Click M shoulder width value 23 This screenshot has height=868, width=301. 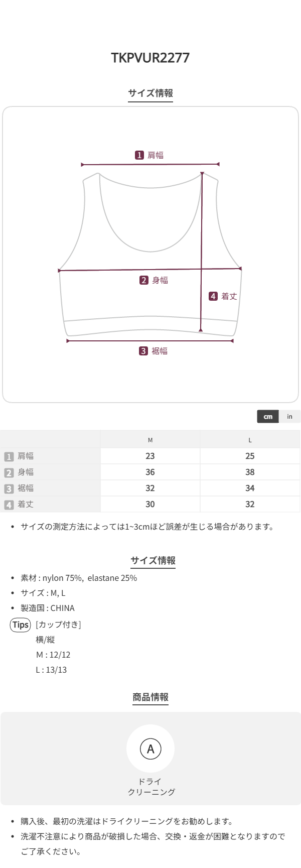pyautogui.click(x=150, y=456)
